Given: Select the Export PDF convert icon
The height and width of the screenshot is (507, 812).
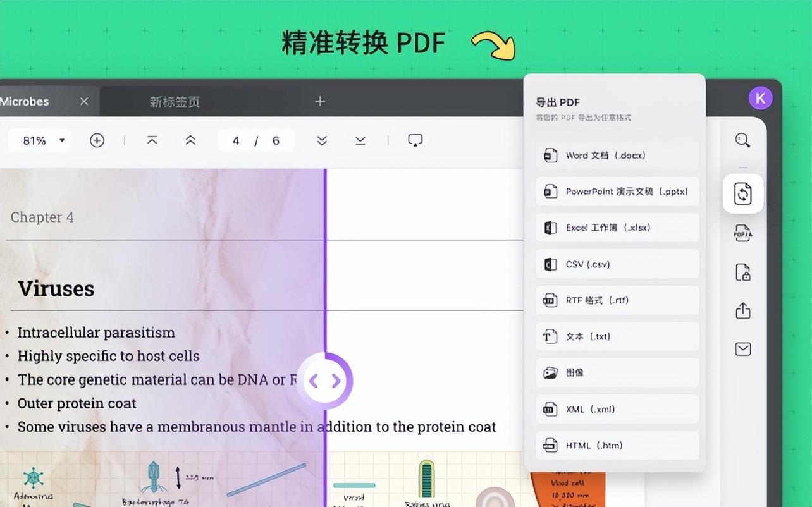Looking at the screenshot, I should (743, 193).
